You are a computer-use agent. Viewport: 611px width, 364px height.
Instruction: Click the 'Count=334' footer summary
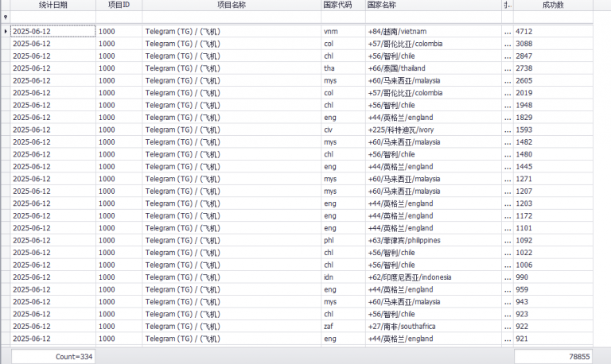53,357
